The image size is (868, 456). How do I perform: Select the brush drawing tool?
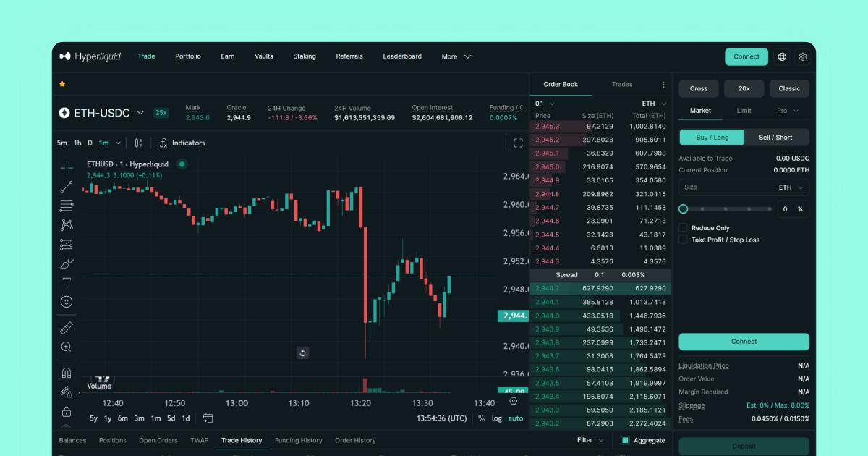point(67,263)
